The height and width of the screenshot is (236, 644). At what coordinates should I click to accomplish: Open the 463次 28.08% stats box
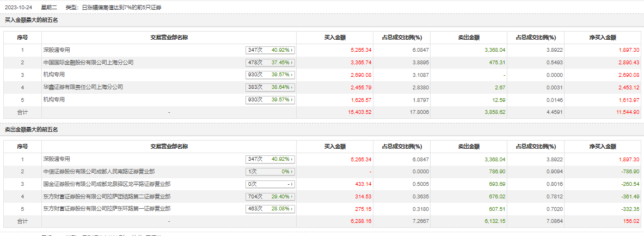(x=270, y=209)
